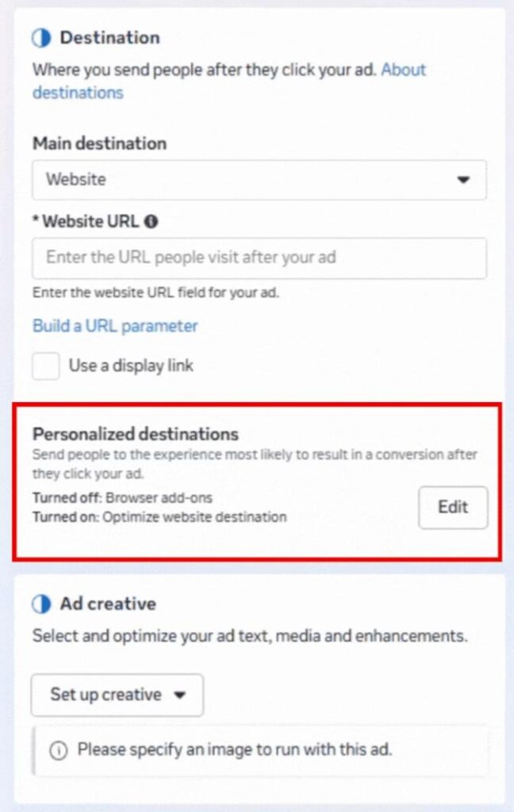Click the Website URL field label
514x812 pixels.
[x=90, y=222]
